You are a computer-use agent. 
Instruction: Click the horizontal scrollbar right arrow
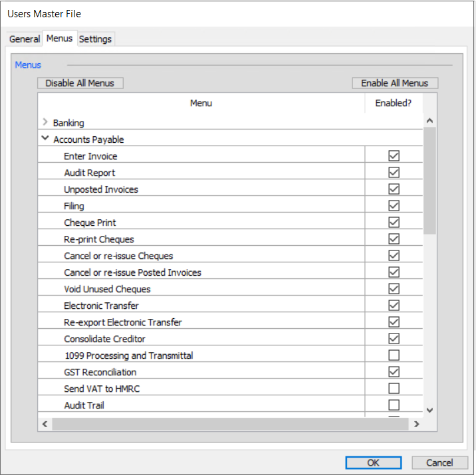coord(417,424)
